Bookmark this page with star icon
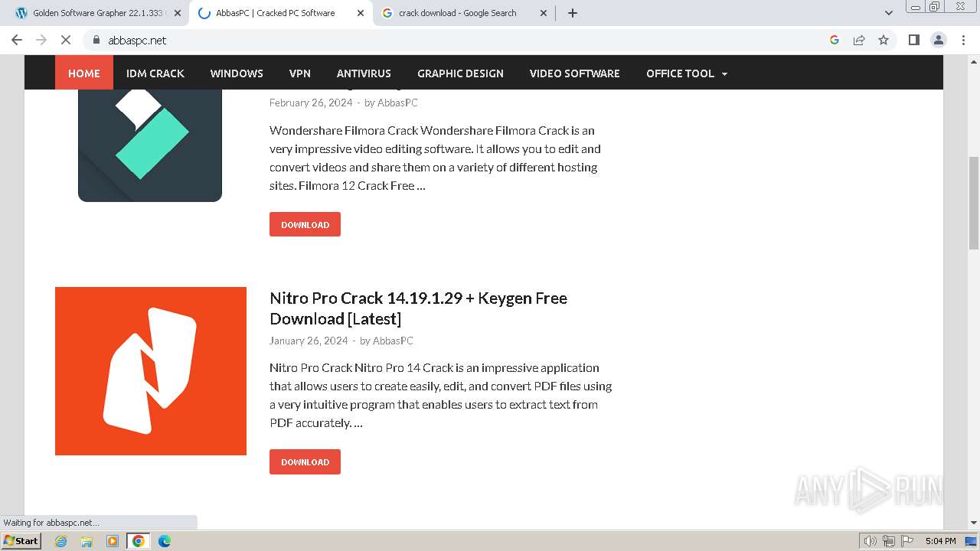Viewport: 980px width, 551px height. point(884,40)
